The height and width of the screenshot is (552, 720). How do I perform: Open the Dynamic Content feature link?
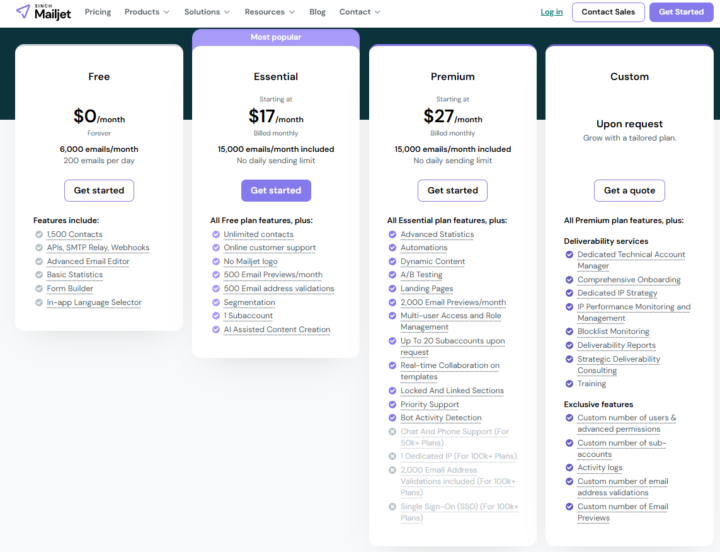(x=433, y=261)
